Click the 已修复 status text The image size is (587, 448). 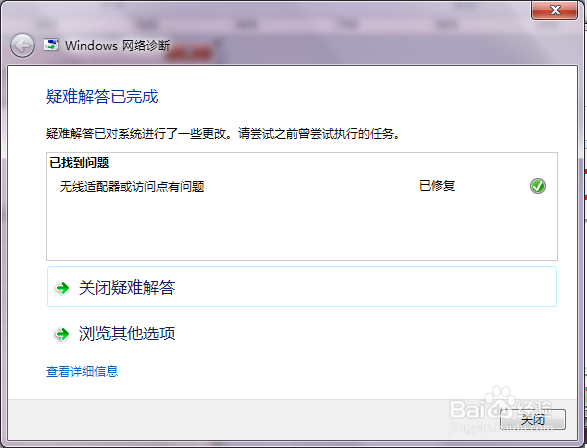(437, 186)
